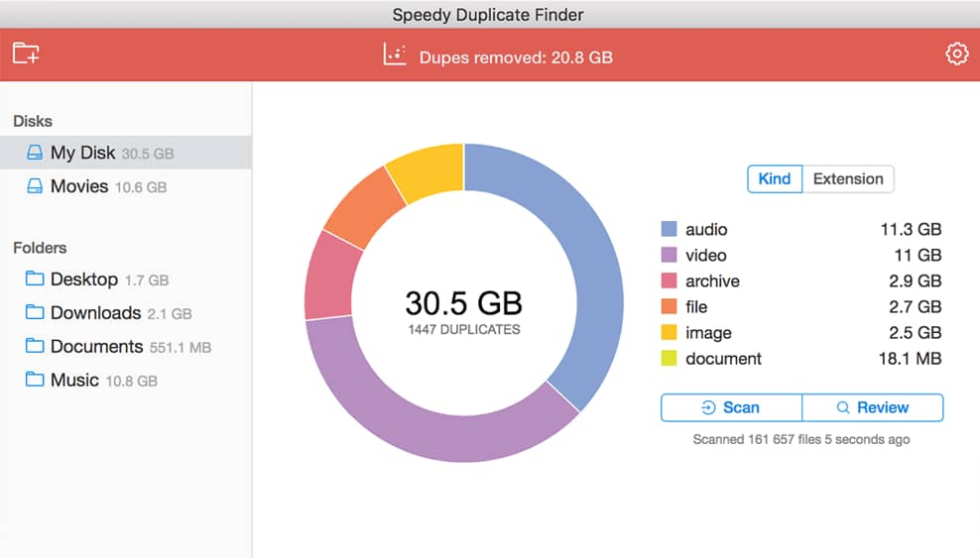Click the 'Speedy Duplicate Finder' window title
The width and height of the screenshot is (980, 558).
[487, 15]
